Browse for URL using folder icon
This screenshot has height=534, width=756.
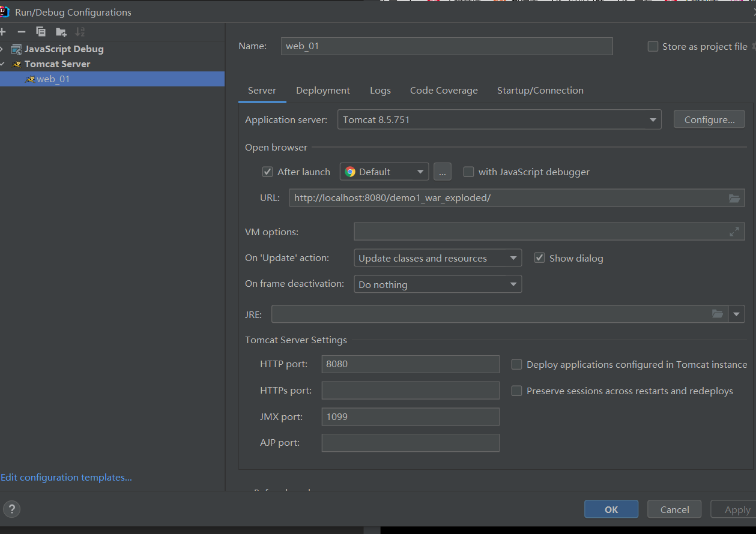(x=734, y=198)
